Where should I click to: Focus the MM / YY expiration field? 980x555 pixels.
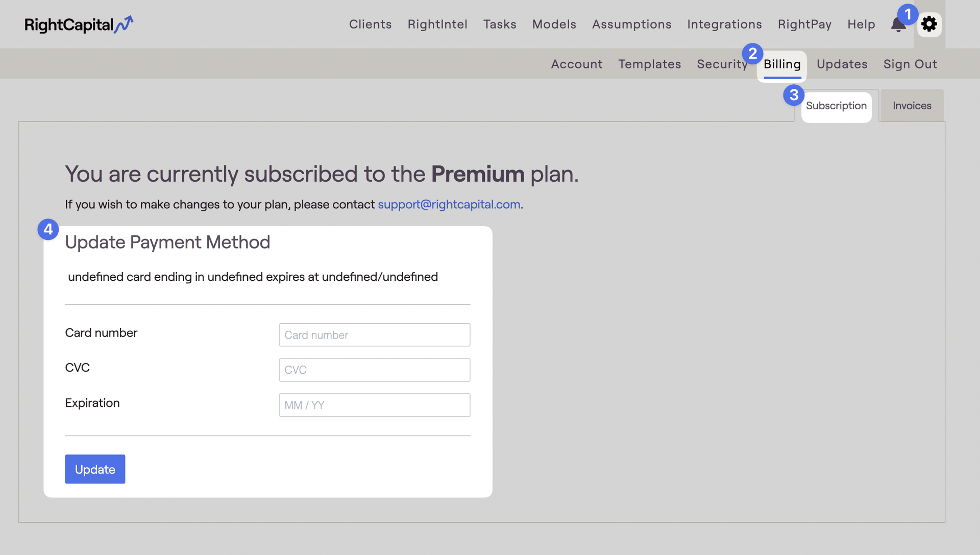[375, 405]
